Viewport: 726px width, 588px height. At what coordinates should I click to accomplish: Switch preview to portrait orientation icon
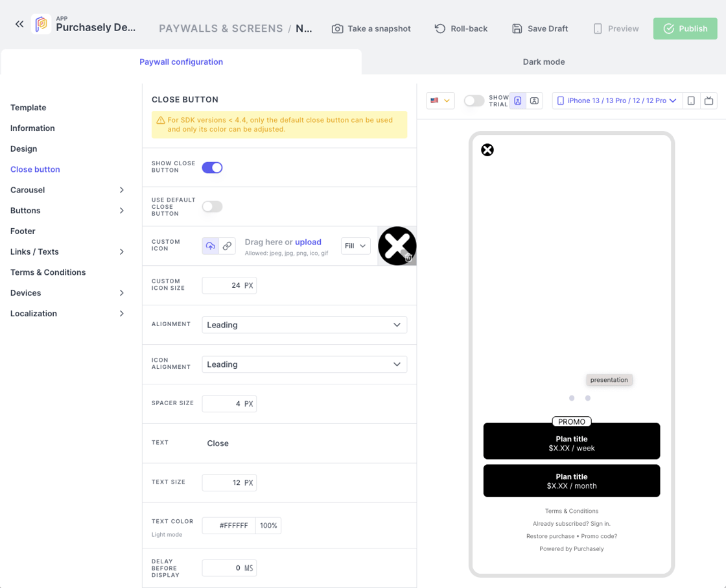coord(517,100)
